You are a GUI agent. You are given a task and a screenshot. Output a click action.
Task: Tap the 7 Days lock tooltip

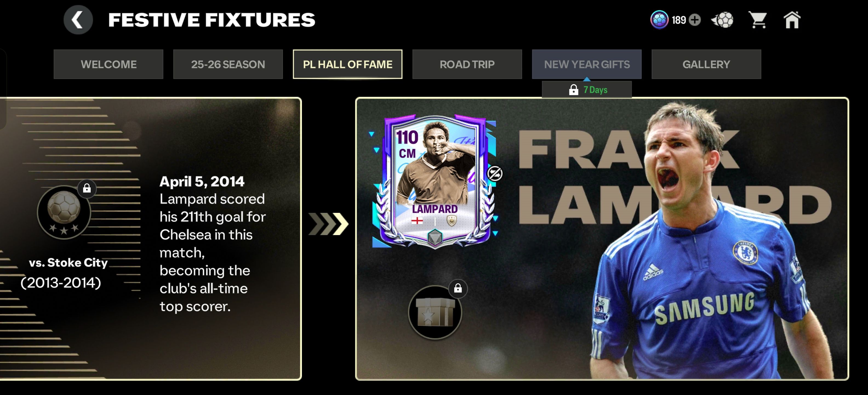tap(587, 90)
